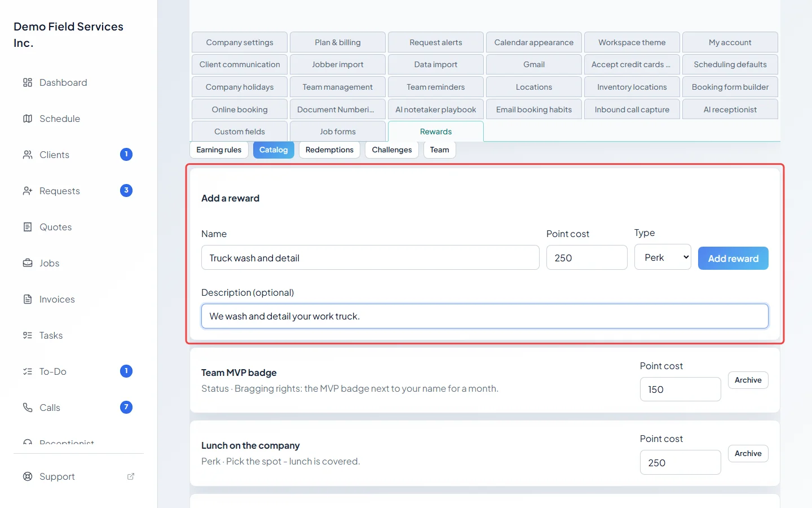Edit Lunch on the company point cost

(681, 463)
